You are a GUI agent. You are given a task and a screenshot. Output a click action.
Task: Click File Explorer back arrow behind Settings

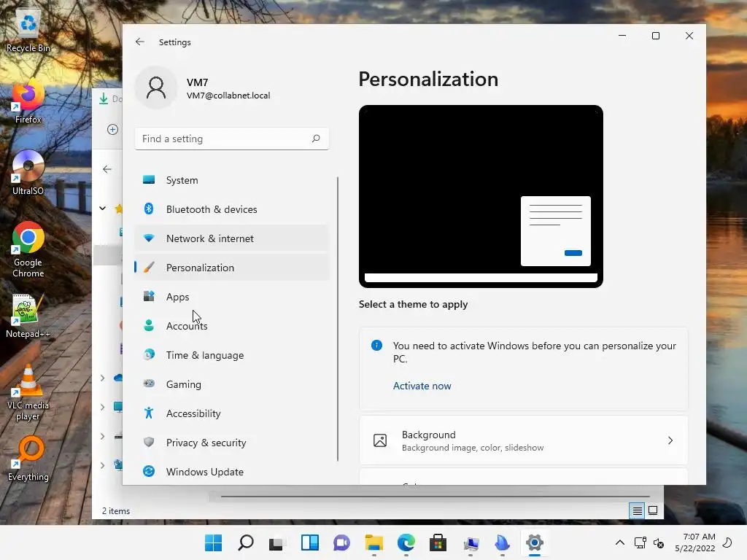point(107,169)
